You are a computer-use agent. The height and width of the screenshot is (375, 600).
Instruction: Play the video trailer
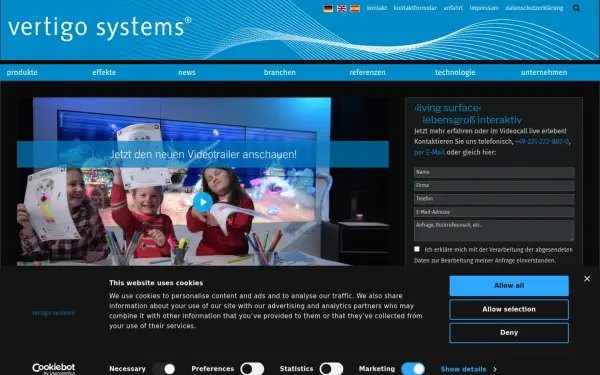(203, 202)
